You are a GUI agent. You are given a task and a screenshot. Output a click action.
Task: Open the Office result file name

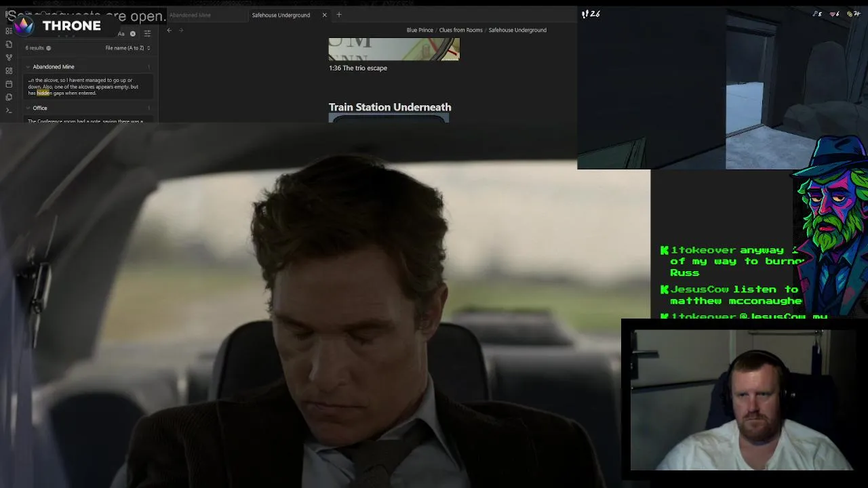coord(40,108)
